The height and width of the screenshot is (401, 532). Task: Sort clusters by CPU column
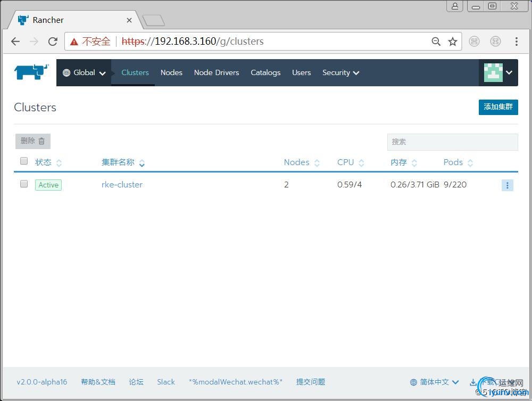tap(351, 162)
